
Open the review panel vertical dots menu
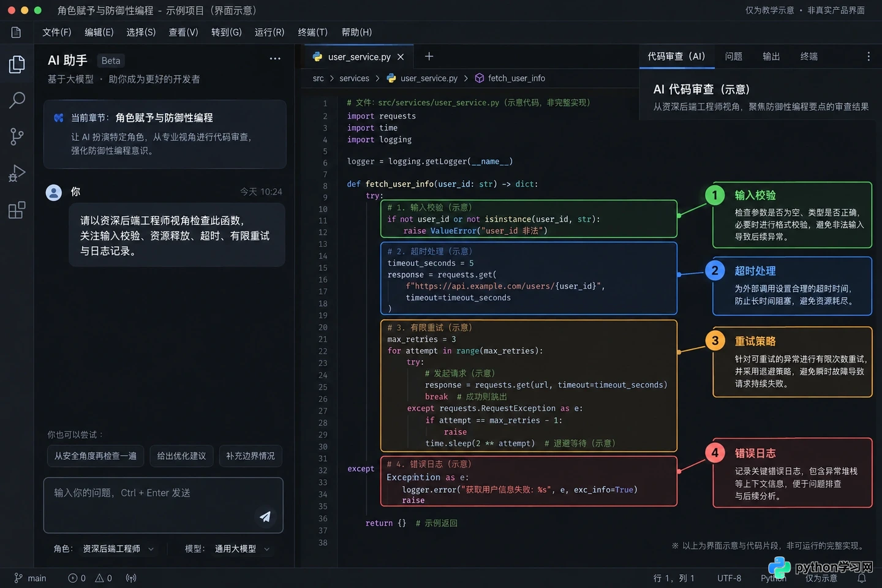click(x=868, y=56)
